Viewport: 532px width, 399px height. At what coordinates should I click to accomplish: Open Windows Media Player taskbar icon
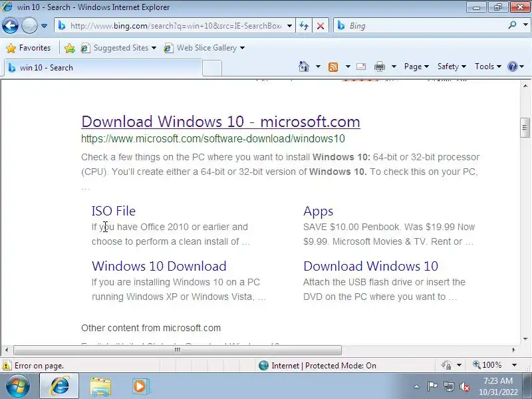[140, 386]
